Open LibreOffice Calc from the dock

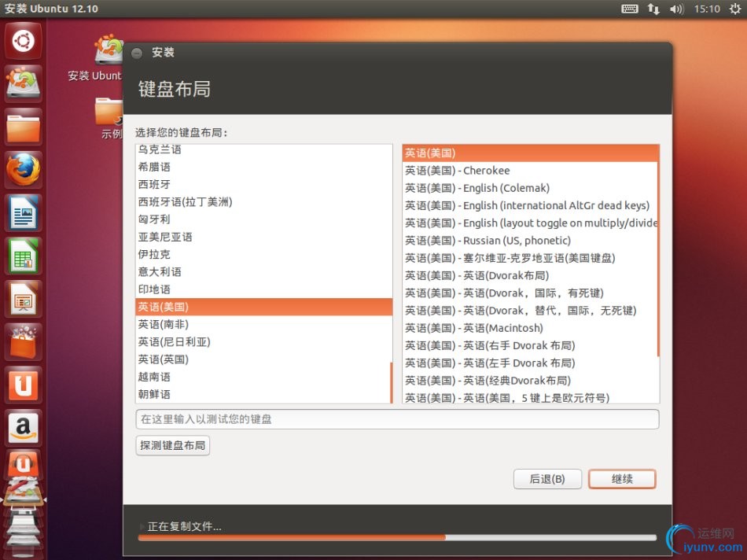point(24,256)
